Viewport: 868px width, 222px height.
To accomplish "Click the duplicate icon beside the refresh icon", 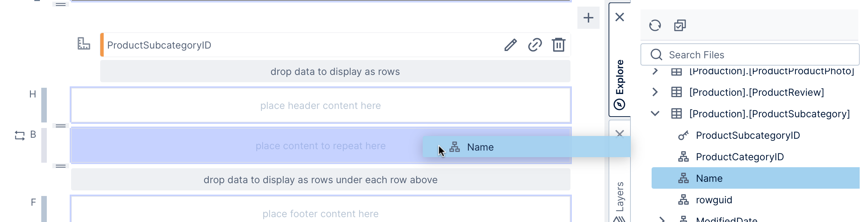I will [679, 25].
